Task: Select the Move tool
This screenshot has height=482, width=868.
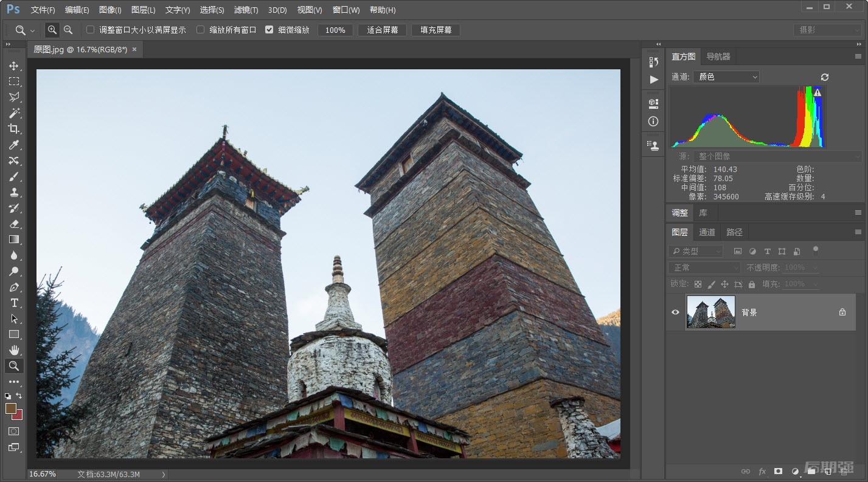Action: (14, 66)
